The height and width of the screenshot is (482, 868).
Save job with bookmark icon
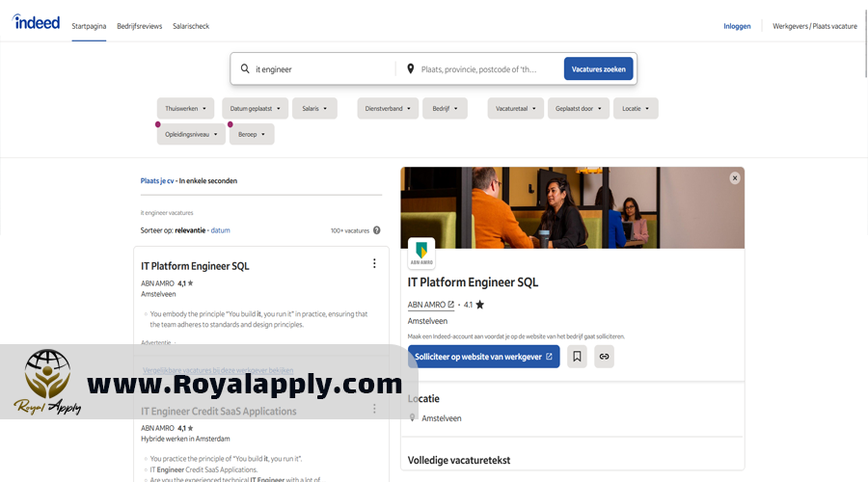coord(577,357)
